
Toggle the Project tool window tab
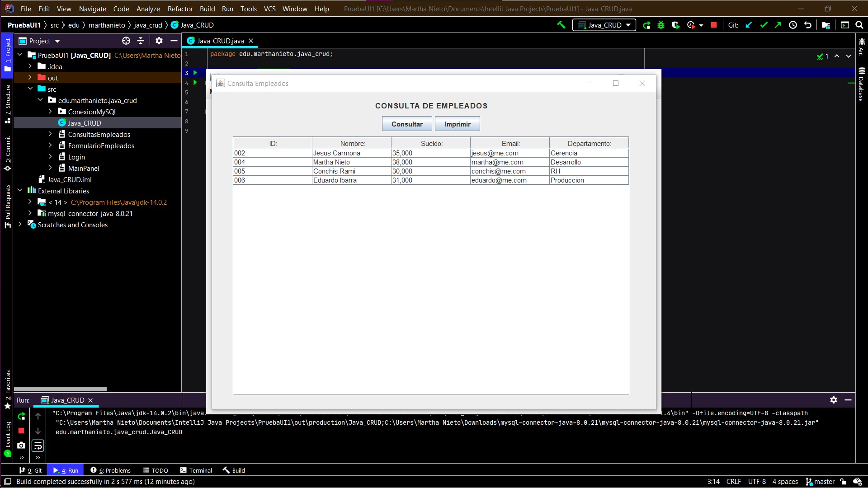coord(7,54)
